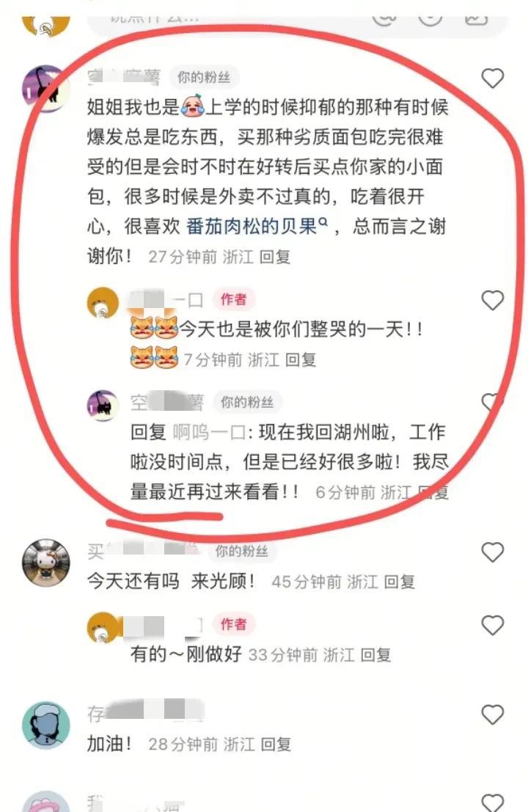528x812 pixels.
Task: Like the author's 有的～刚做好 reply
Action: coord(492,625)
